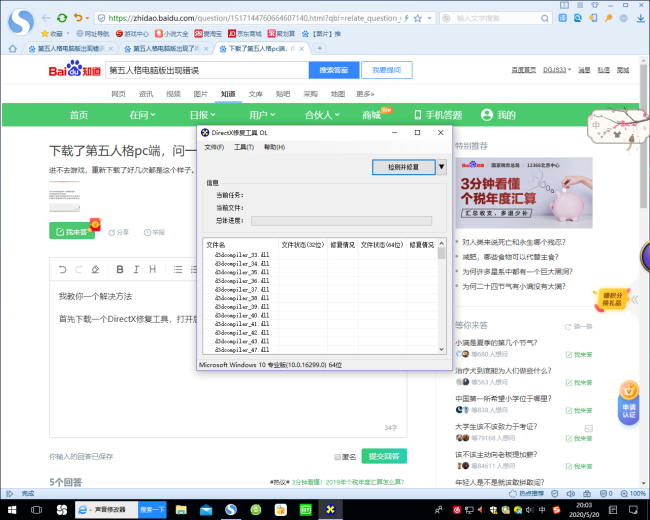This screenshot has width=650, height=520.
Task: Click the Baidu 知道 logo
Action: [x=75, y=69]
